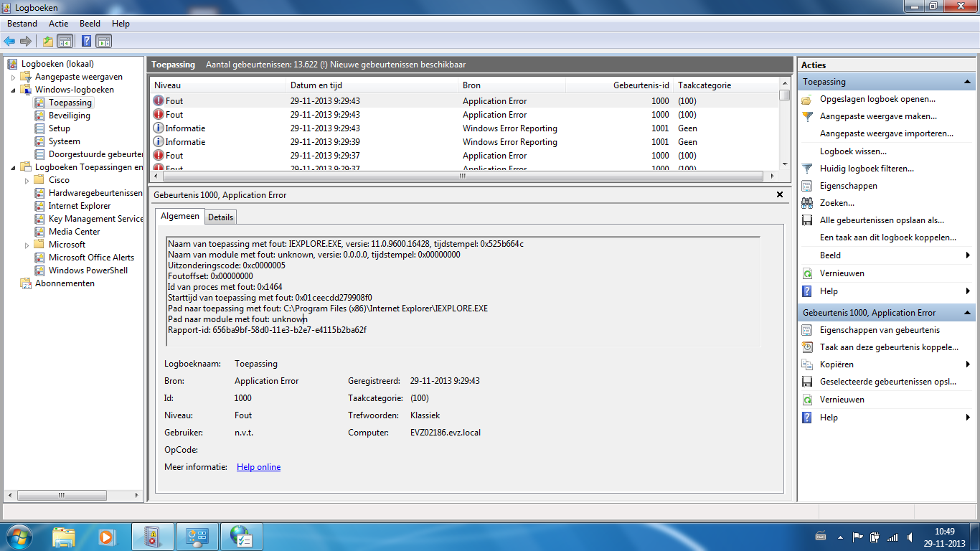Close the event details preview pane
This screenshot has width=980, height=551.
click(780, 194)
